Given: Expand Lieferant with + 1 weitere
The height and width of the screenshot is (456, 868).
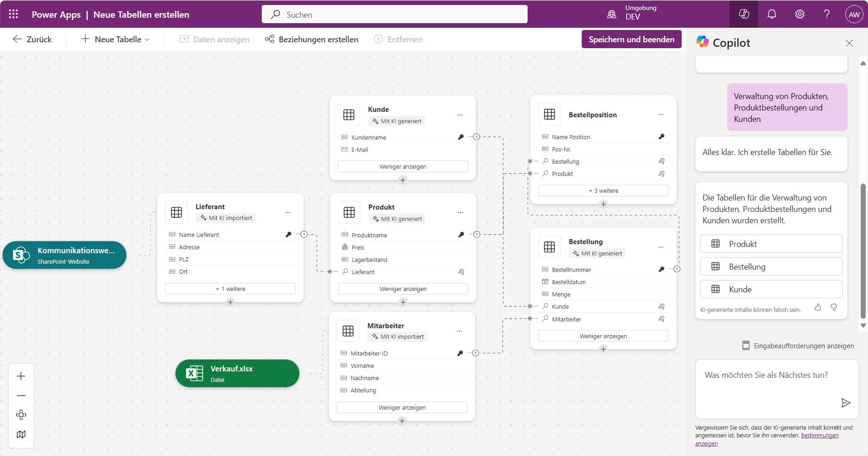Looking at the screenshot, I should pos(230,289).
